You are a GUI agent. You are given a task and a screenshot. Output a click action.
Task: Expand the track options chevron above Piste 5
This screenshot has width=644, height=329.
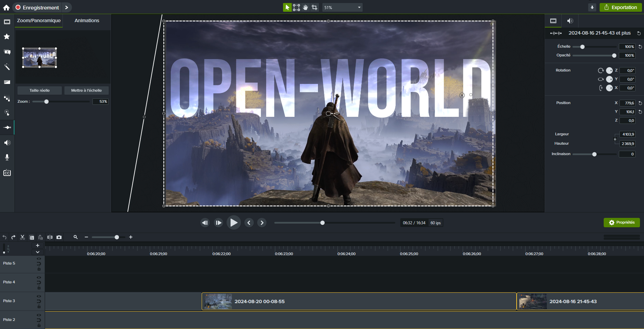tap(38, 252)
